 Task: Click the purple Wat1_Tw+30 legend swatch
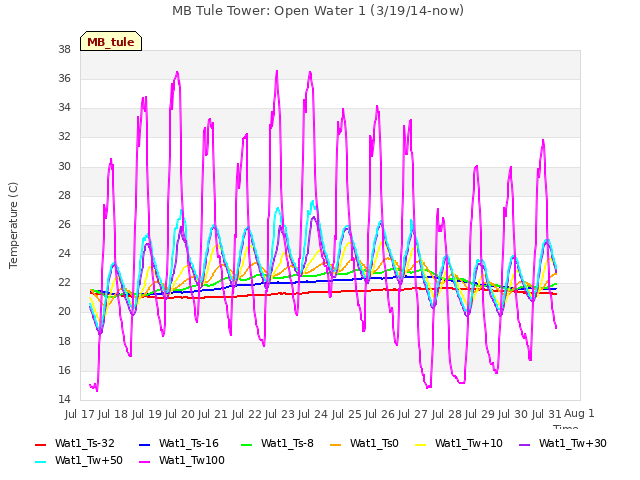[524, 444]
